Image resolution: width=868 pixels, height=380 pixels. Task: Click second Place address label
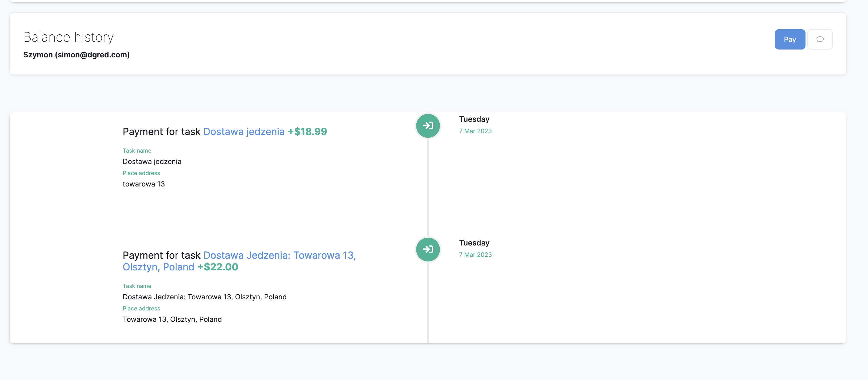tap(141, 308)
